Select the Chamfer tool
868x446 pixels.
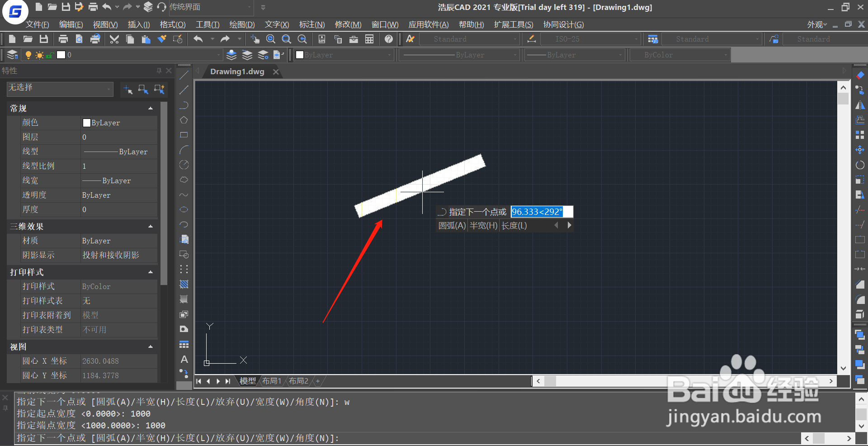(860, 284)
